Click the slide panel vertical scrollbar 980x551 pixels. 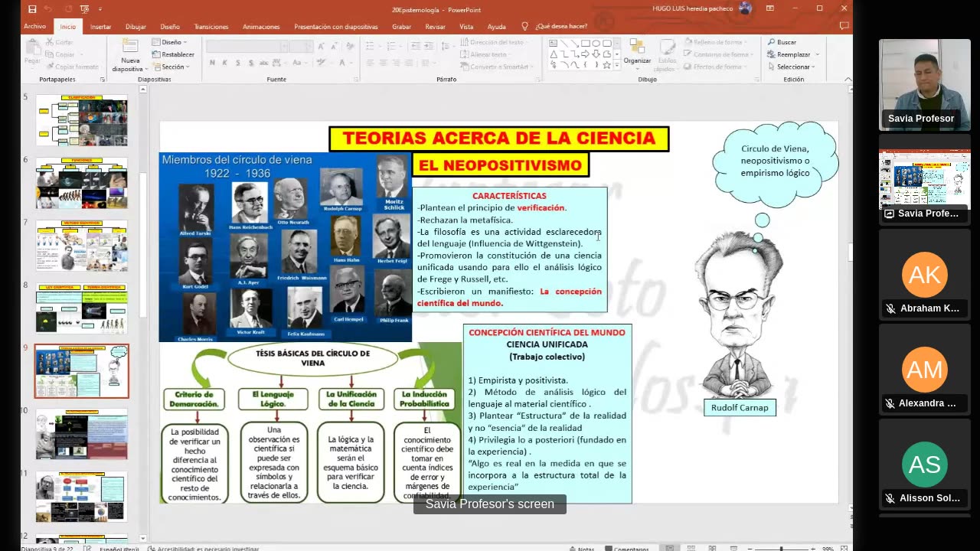click(x=142, y=314)
